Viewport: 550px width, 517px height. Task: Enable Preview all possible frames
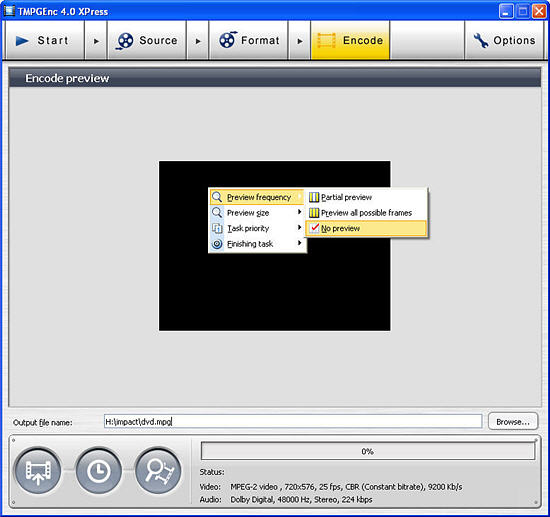click(x=366, y=213)
